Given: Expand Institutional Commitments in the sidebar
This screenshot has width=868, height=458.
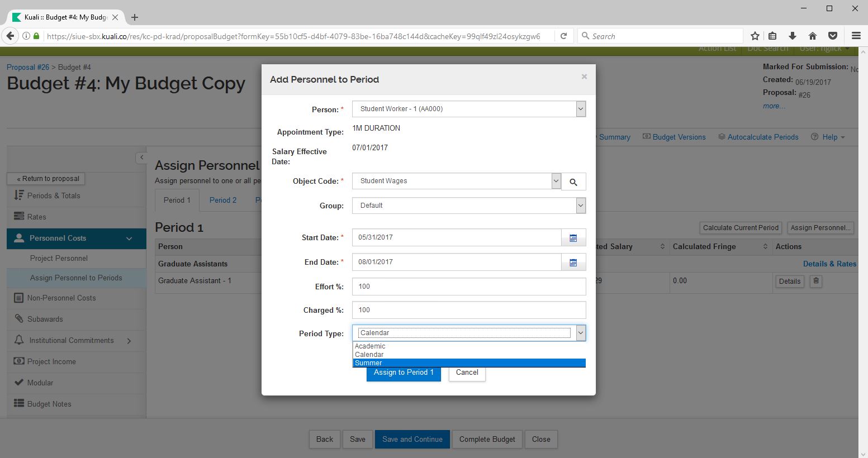Looking at the screenshot, I should [x=129, y=341].
